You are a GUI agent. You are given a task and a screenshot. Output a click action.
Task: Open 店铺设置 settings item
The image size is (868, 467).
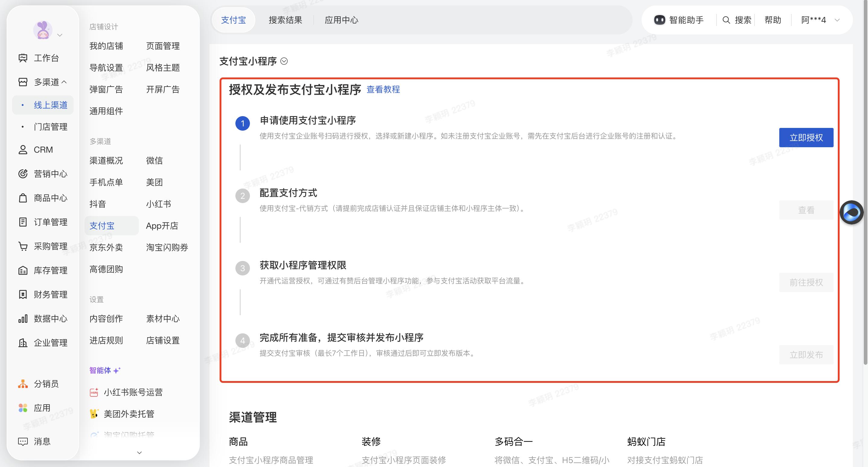click(163, 340)
